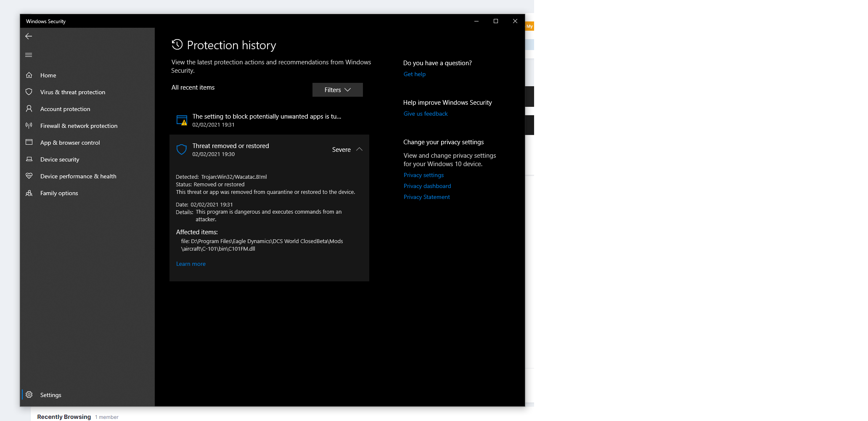
Task: Click the affected file path C101FM.dll
Action: point(262,245)
